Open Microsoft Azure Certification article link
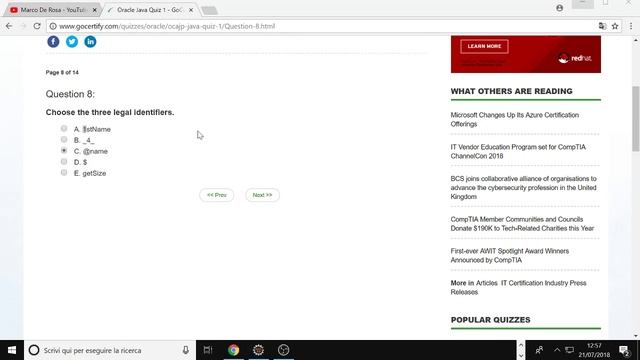This screenshot has height=360, width=640. (x=515, y=120)
